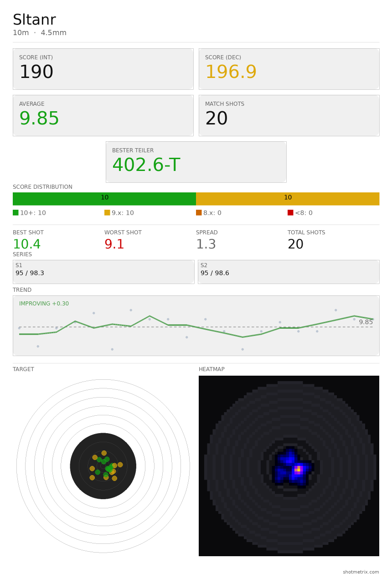This screenshot has width=392, height=579.
Task: Click the Score (INT) 190 card
Action: click(x=103, y=69)
